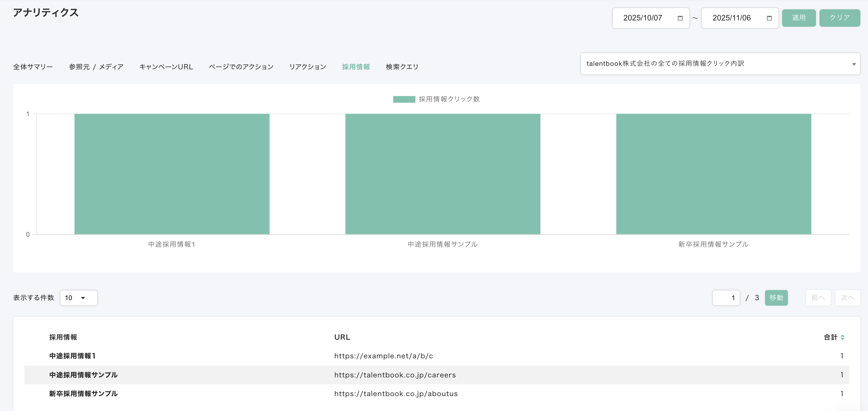Select the リアクション tab
The height and width of the screenshot is (411, 868).
(308, 67)
